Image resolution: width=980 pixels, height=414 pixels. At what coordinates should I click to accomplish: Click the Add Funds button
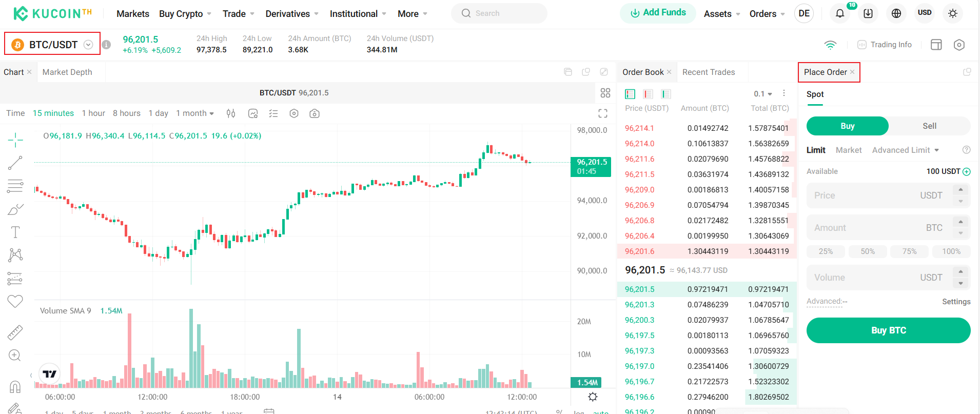coord(658,13)
